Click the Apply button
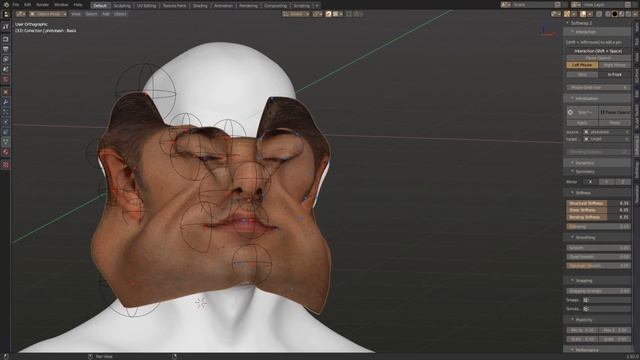 click(582, 122)
